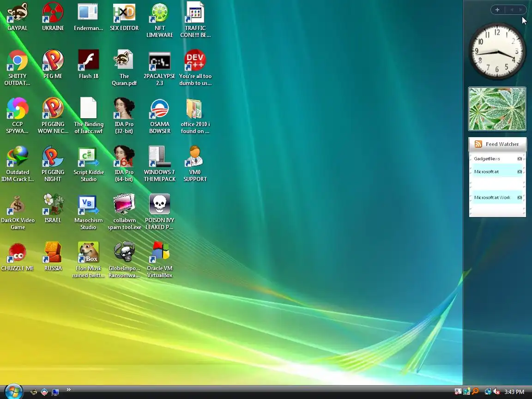Viewport: 532px width, 399px height.
Task: Open the OSAMA BOWSER desktop icon
Action: [159, 116]
